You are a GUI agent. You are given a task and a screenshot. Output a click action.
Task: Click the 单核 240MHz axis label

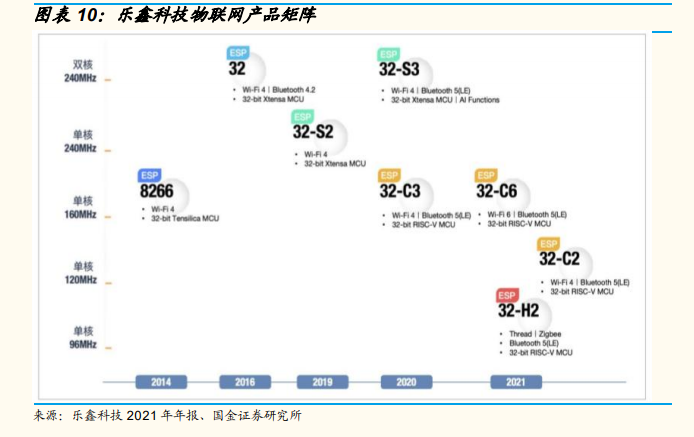[81, 141]
